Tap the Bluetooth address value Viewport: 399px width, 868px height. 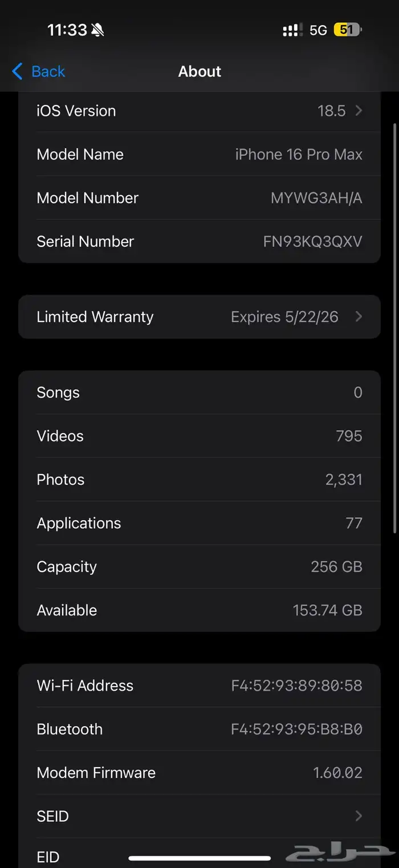pyautogui.click(x=296, y=729)
